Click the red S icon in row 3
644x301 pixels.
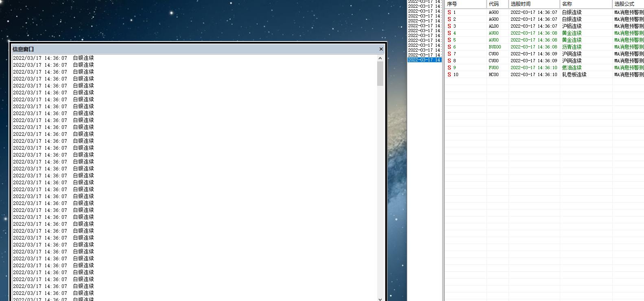tap(449, 26)
